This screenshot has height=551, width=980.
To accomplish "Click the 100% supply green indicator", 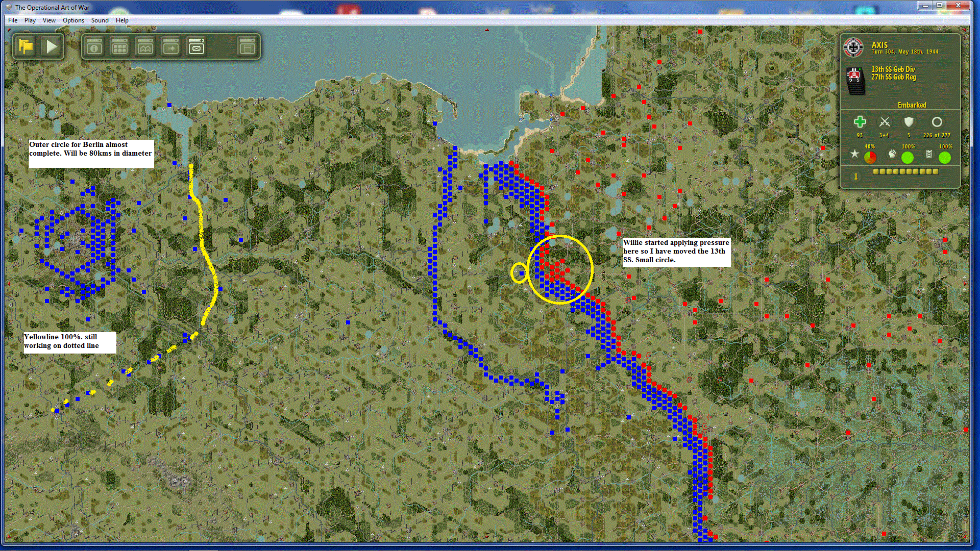I will point(945,158).
